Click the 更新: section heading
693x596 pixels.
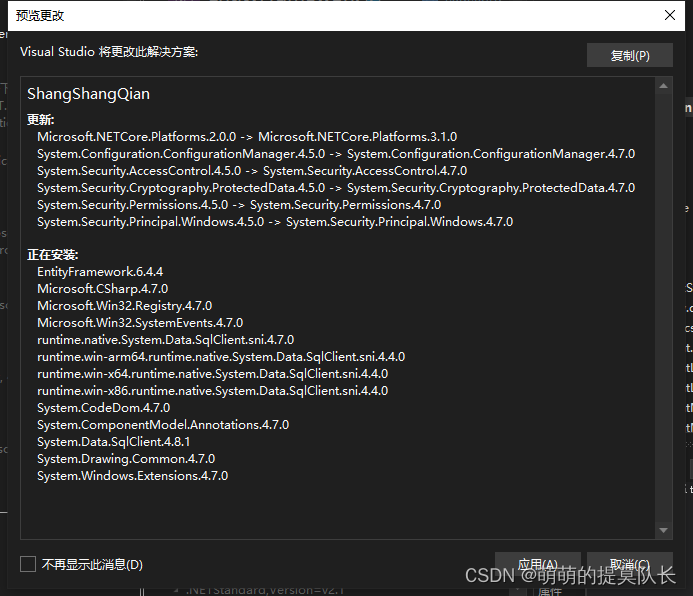(41, 120)
